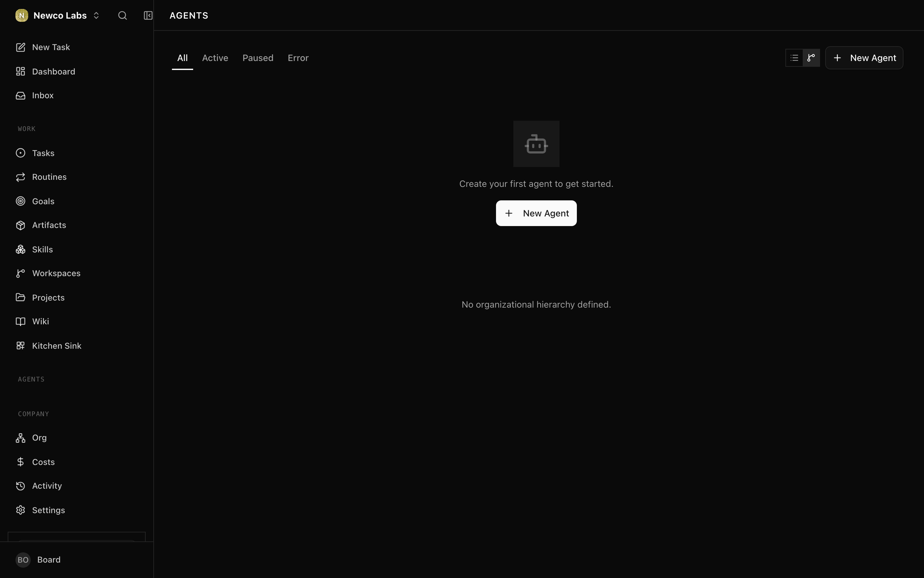Click the white center New Agent button
The width and height of the screenshot is (924, 578).
[536, 213]
